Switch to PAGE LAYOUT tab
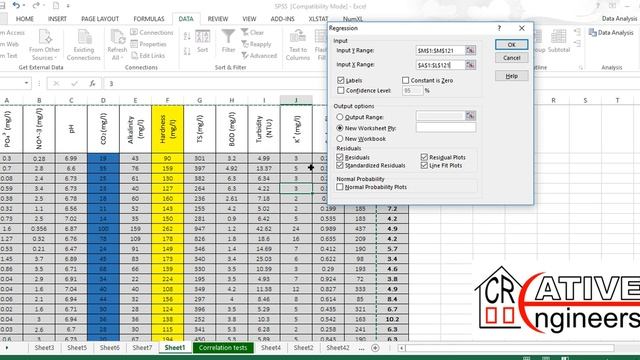 [100, 19]
